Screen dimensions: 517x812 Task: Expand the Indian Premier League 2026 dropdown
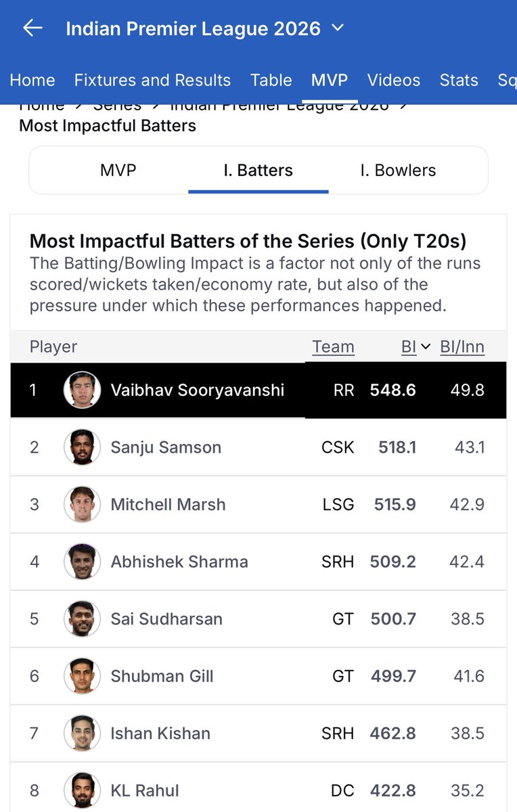click(x=338, y=28)
